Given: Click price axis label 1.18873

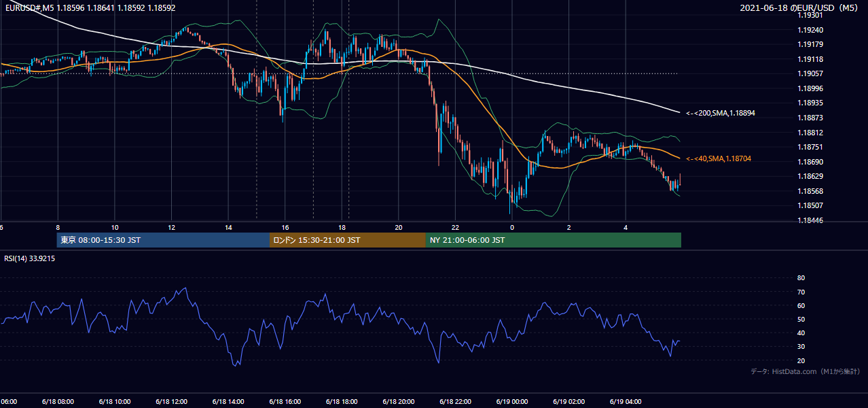Looking at the screenshot, I should (x=810, y=118).
